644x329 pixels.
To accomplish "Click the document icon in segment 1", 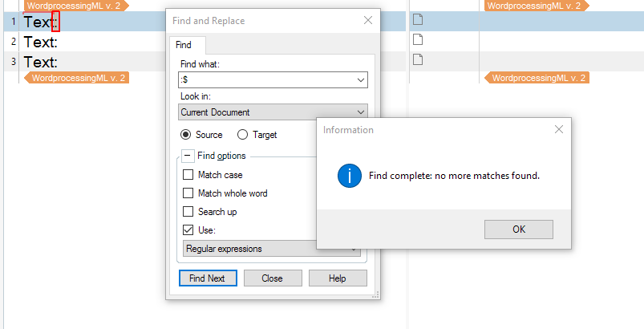I will click(x=417, y=20).
